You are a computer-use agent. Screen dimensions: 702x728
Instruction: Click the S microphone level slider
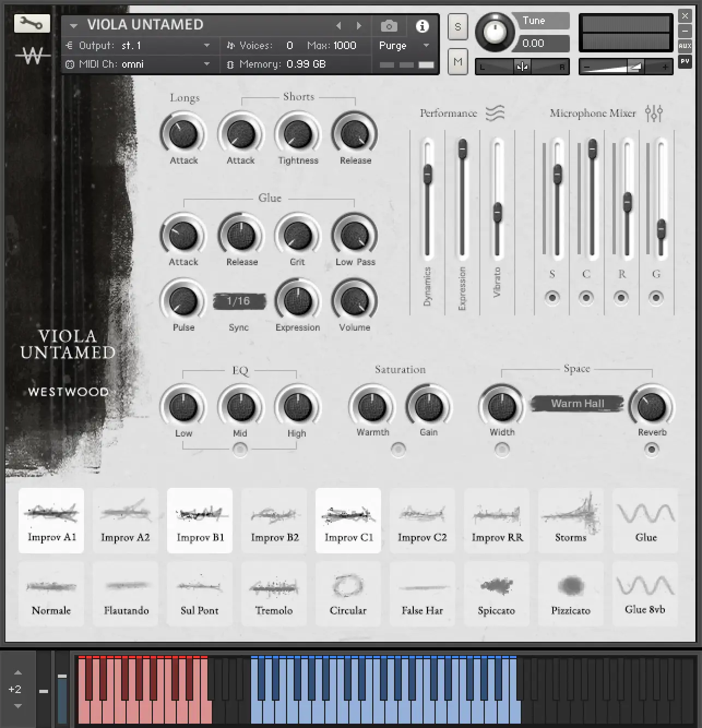point(557,199)
